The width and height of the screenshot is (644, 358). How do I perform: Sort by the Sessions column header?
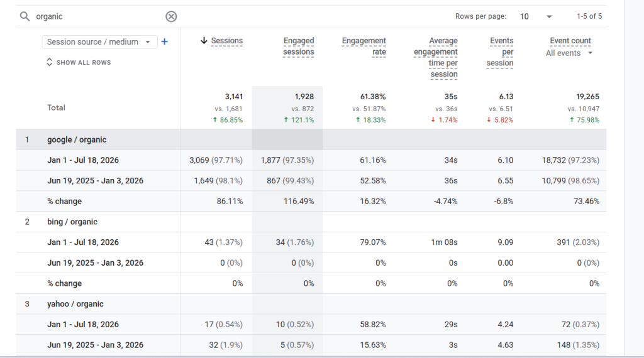click(226, 41)
